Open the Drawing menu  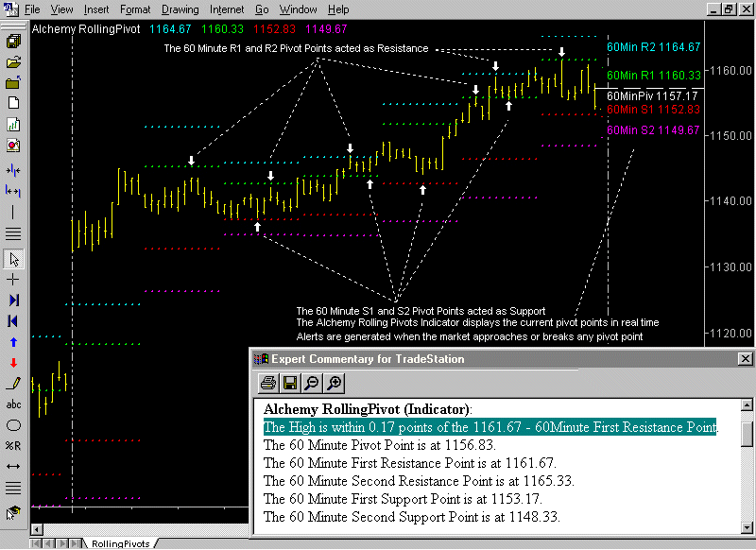[x=180, y=9]
